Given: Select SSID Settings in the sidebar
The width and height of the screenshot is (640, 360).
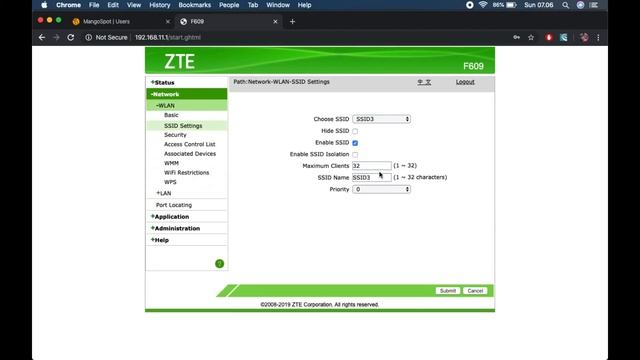Looking at the screenshot, I should click(x=183, y=126).
